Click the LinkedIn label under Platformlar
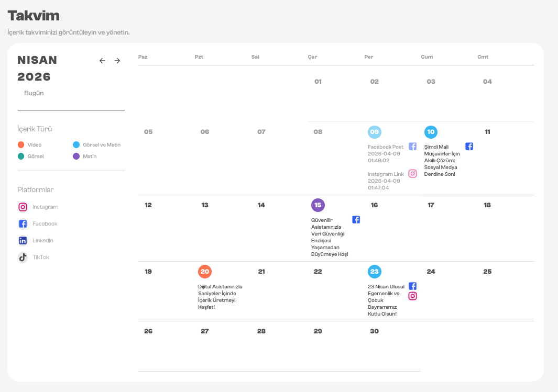The image size is (558, 392). coord(43,240)
